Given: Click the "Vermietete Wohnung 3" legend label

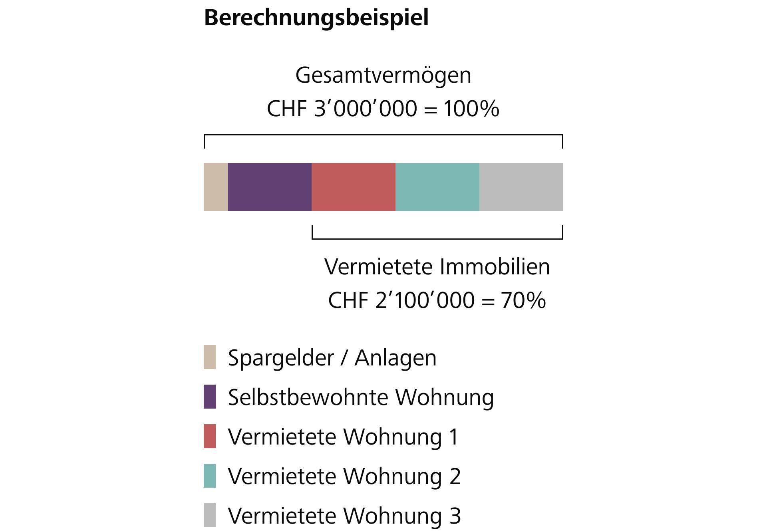Looking at the screenshot, I should coord(344,516).
